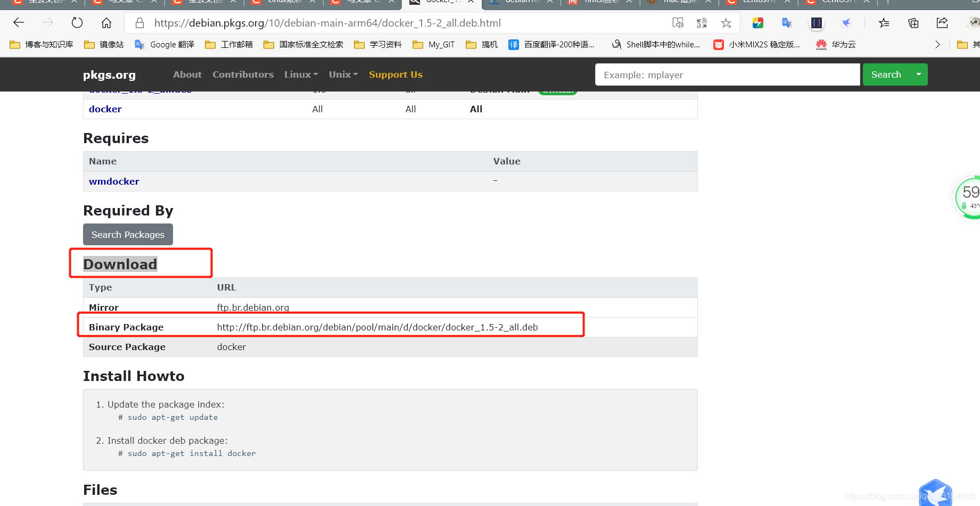
Task: Click the share page icon
Action: (942, 23)
